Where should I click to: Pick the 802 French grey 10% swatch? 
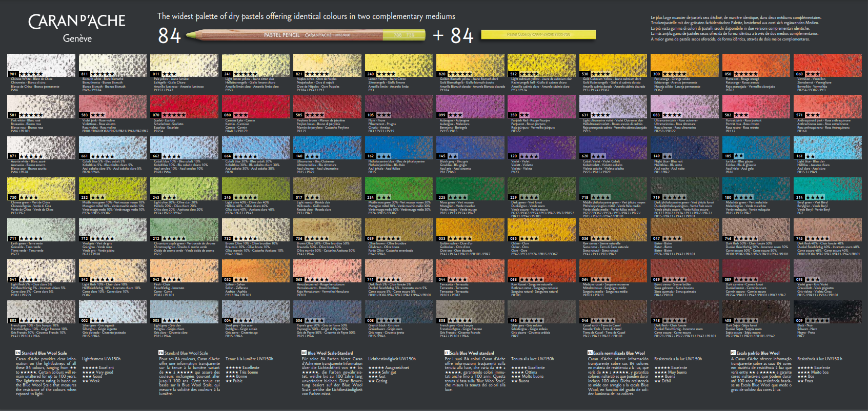coord(41,312)
